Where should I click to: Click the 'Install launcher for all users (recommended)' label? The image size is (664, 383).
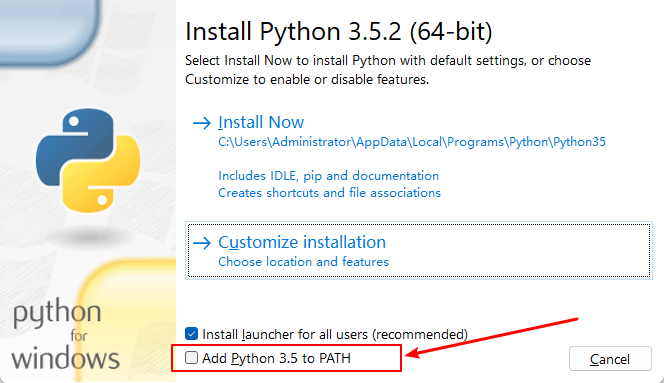coord(335,334)
